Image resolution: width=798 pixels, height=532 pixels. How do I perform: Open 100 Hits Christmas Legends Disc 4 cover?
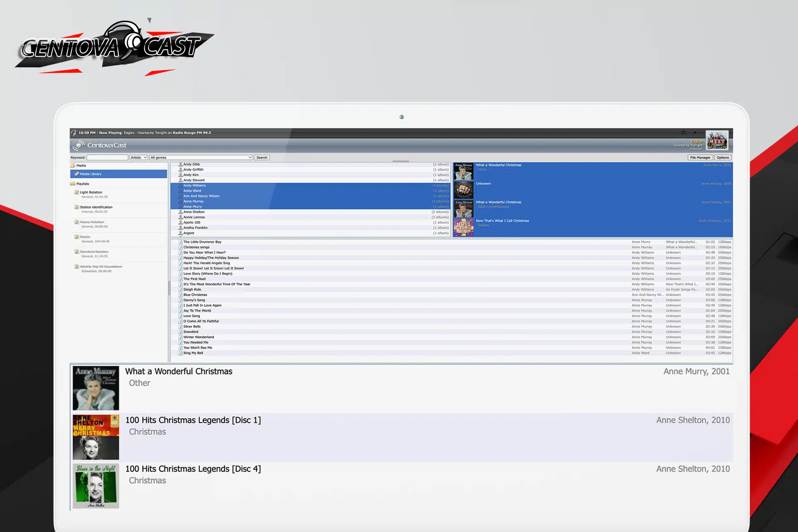click(x=96, y=486)
